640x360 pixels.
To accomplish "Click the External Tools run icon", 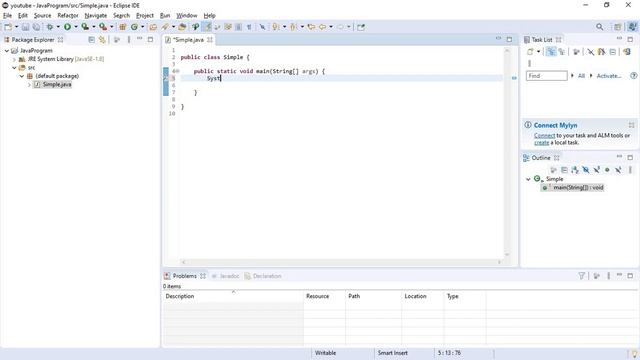I will click(103, 27).
